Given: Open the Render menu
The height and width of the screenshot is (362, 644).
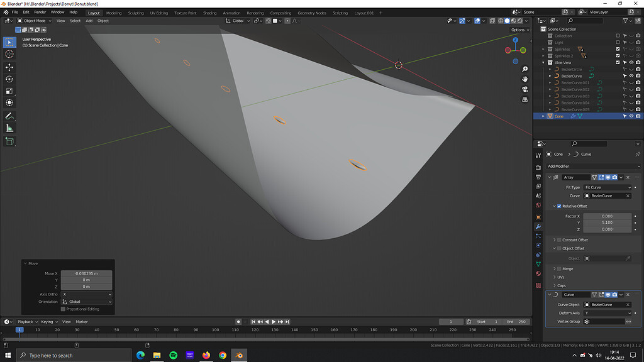Looking at the screenshot, I should coord(40,13).
